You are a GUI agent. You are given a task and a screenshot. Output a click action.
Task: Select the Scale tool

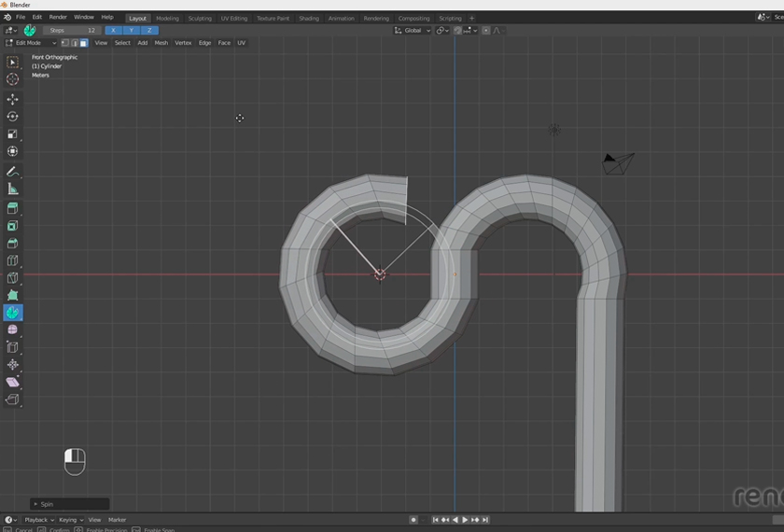13,133
